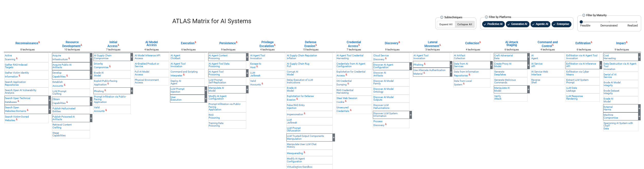Toggle the Agentic AI platform filter
644x169 pixels.
(541, 24)
